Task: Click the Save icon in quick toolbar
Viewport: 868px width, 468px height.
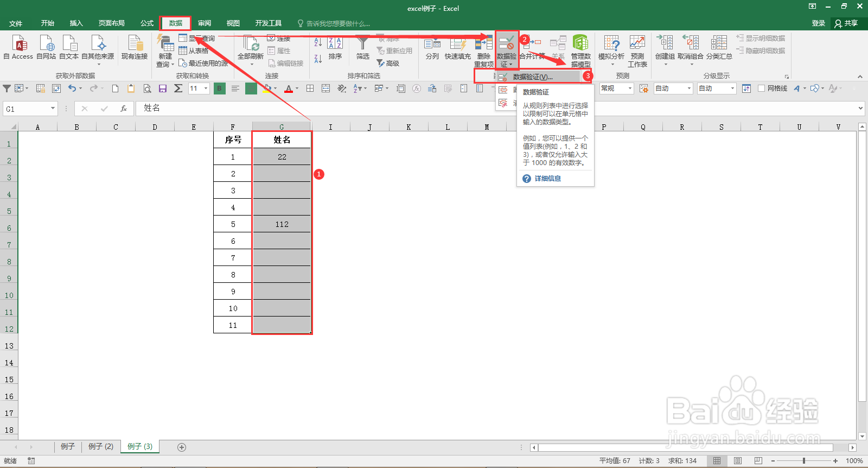Action: pos(163,88)
